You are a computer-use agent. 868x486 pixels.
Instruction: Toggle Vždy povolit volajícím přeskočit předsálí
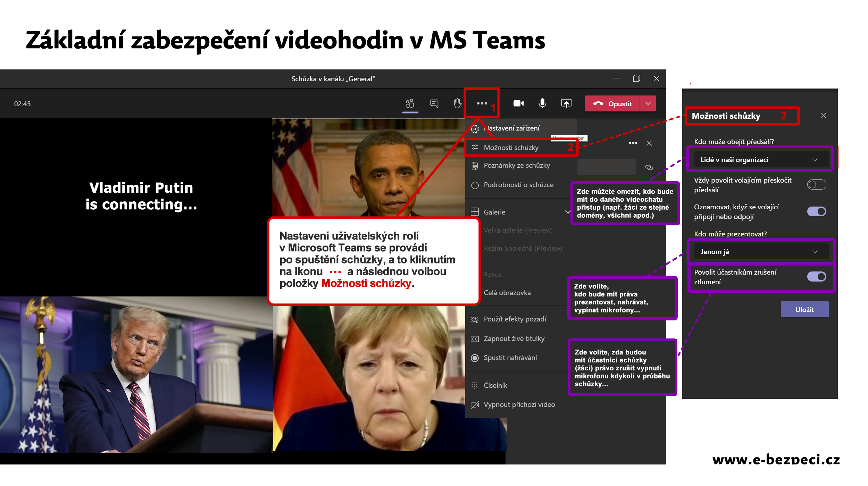[816, 185]
